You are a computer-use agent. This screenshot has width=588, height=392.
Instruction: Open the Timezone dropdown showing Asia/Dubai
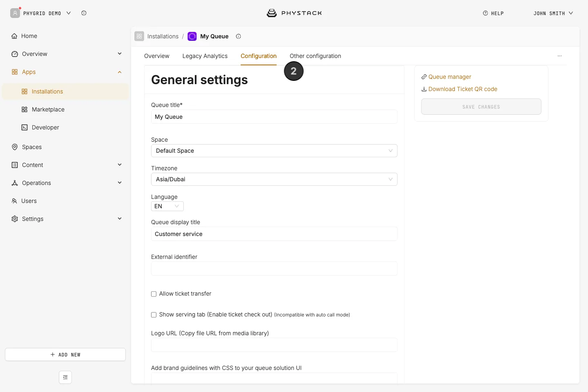pos(274,179)
